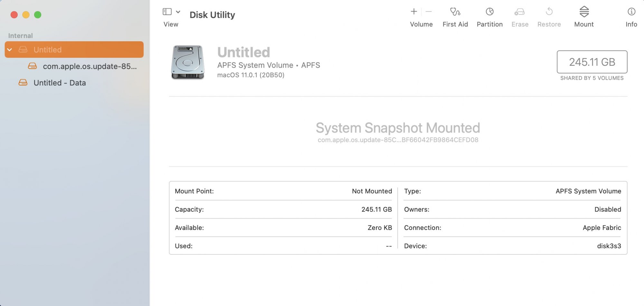Screen dimensions: 644x306
Task: Click the snapshot name com.apple.os.update-85C…
Action: point(398,140)
